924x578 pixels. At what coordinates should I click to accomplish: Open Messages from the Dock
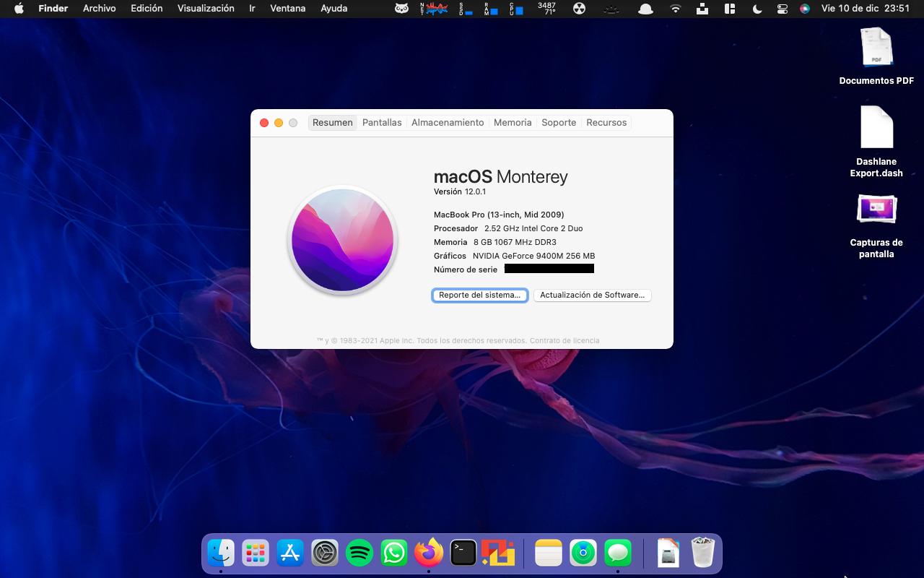(x=618, y=553)
